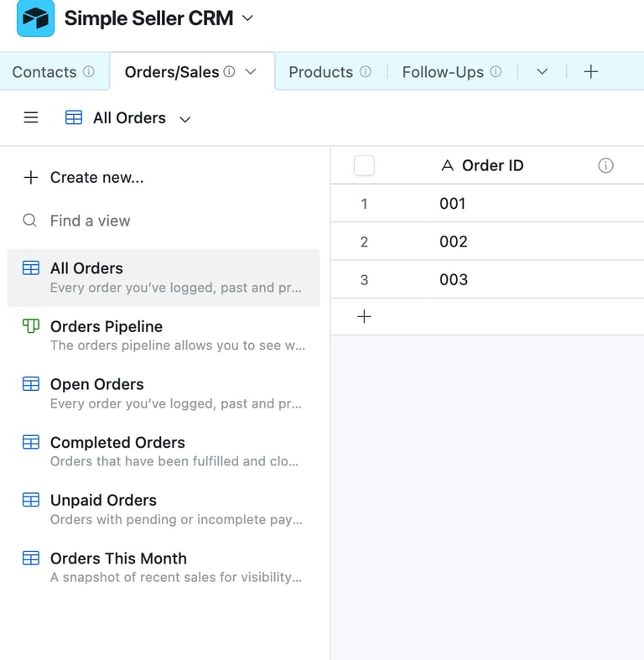This screenshot has height=660, width=644.
Task: Click grid icon of All Orders sidebar view
Action: coord(31,268)
